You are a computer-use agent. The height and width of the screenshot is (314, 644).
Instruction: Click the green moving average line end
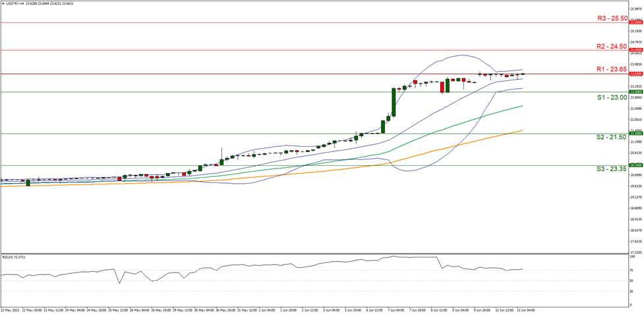pyautogui.click(x=522, y=106)
